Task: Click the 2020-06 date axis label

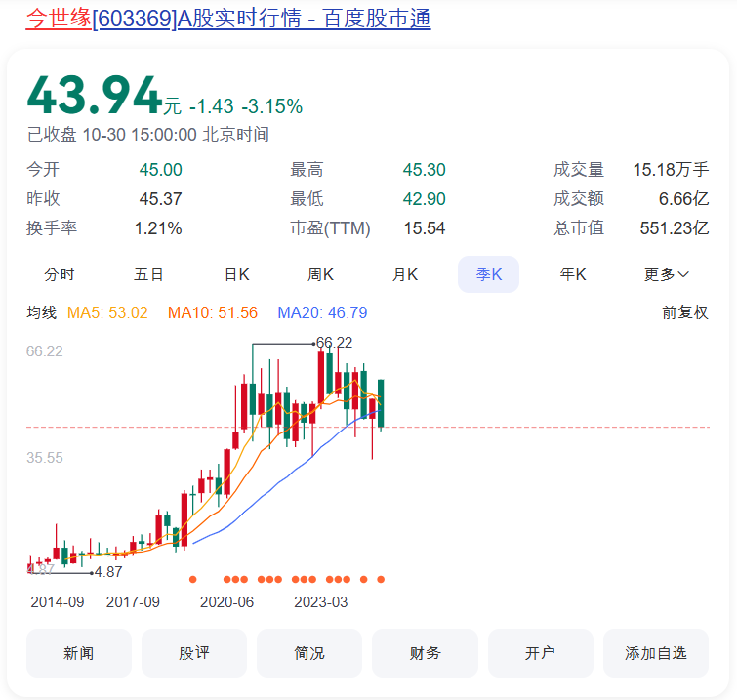Action: [x=227, y=602]
